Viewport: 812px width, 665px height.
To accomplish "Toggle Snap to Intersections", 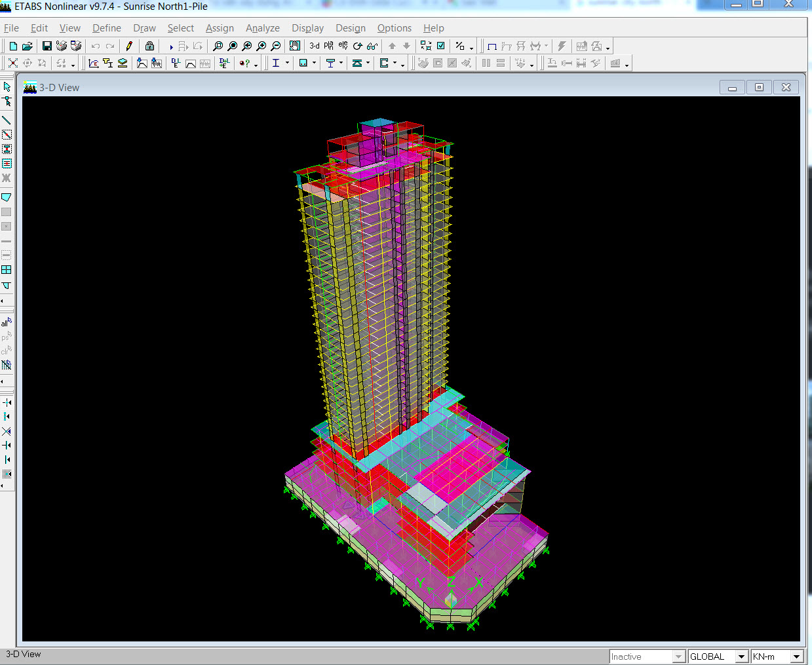I will [x=7, y=431].
